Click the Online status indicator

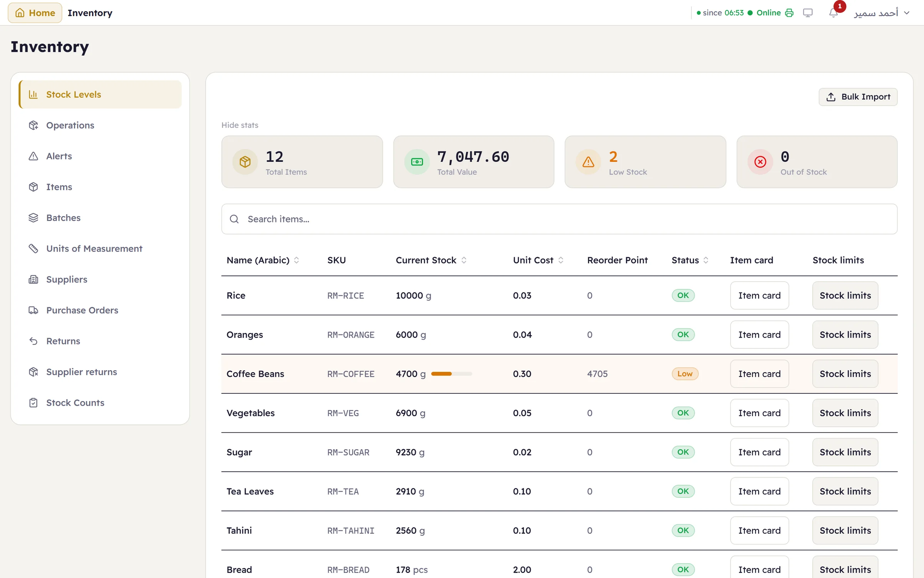pyautogui.click(x=764, y=13)
